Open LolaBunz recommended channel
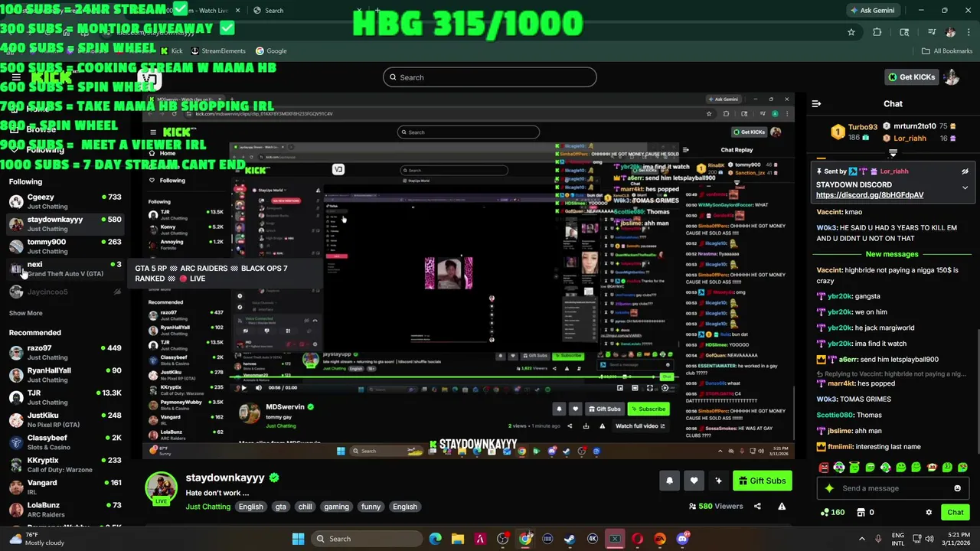This screenshot has width=980, height=551. [65, 510]
